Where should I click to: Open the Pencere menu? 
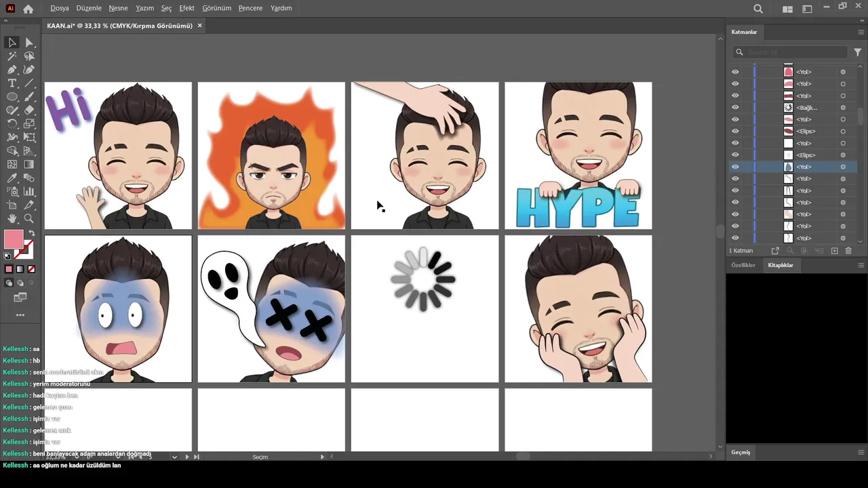pos(250,8)
